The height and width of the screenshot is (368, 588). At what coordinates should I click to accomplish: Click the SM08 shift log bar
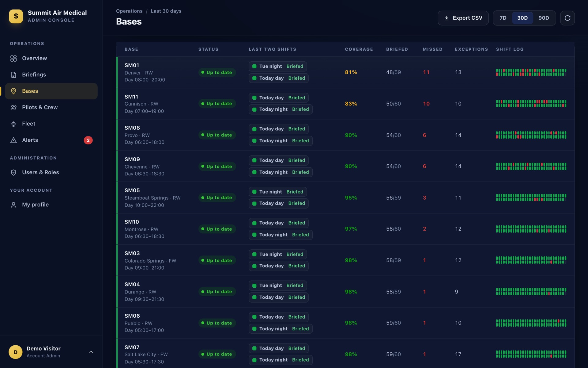[x=531, y=135]
